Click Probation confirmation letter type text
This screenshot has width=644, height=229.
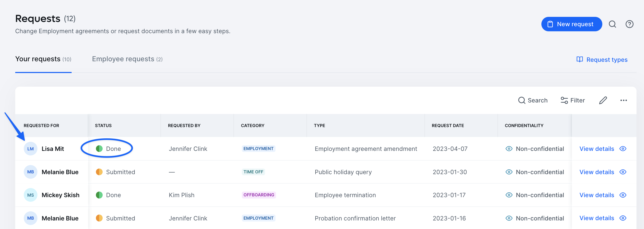355,218
